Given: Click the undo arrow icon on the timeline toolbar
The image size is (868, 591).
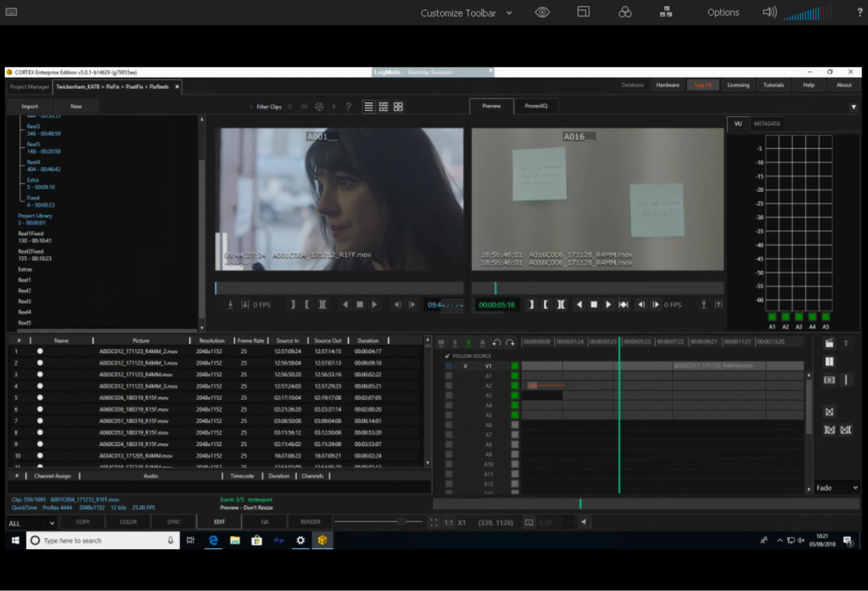Looking at the screenshot, I should coord(495,342).
